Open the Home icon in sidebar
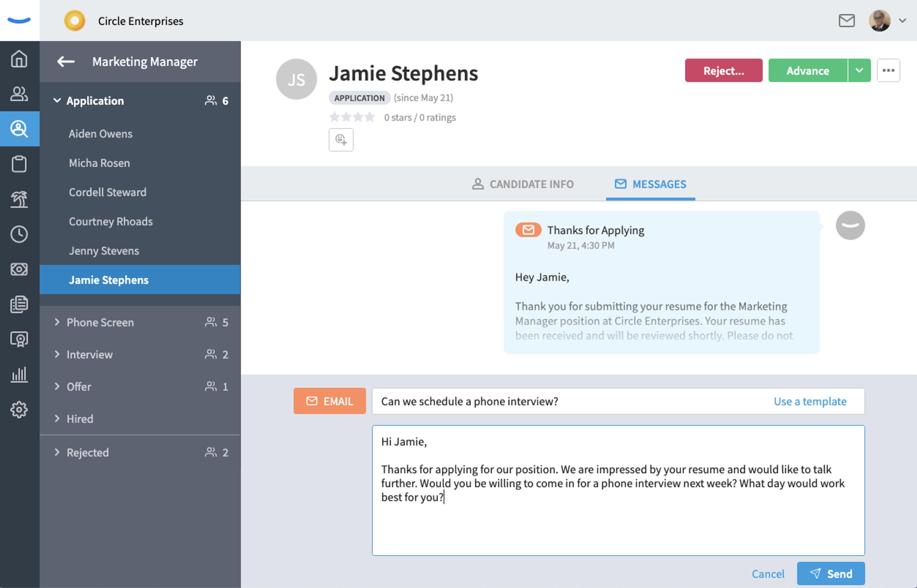The height and width of the screenshot is (588, 917). 19,59
